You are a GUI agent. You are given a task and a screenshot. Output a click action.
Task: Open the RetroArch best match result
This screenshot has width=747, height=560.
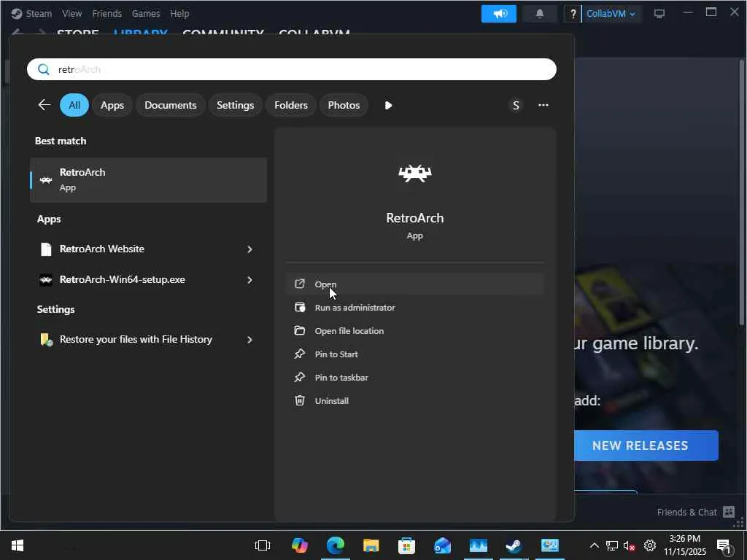148,180
